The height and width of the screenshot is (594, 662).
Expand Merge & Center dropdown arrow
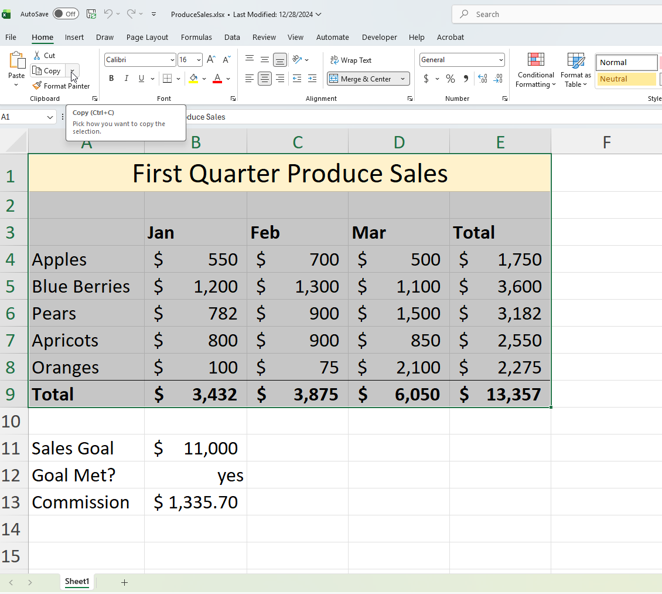[x=403, y=79]
